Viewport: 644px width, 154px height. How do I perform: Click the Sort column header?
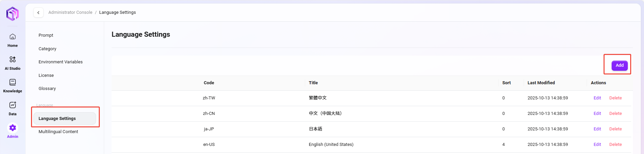(506, 83)
